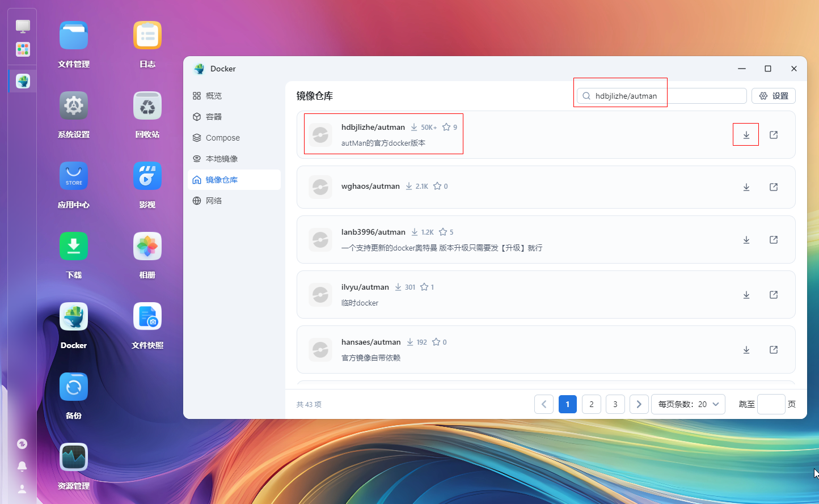Expand the 每页条数 page size dropdown
This screenshot has width=819, height=504.
[x=688, y=404]
